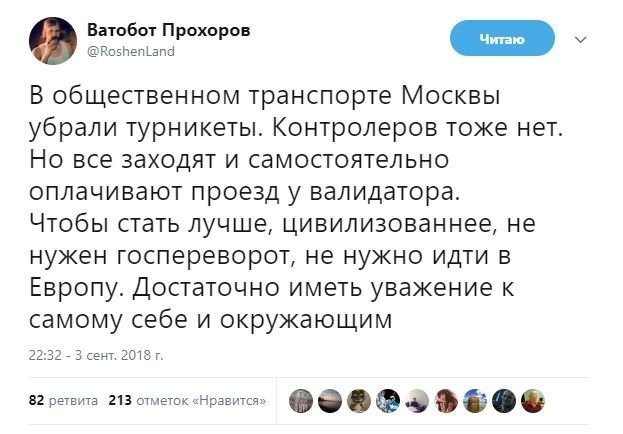Click the last liker avatar in row
The image size is (623, 434).
click(x=534, y=401)
